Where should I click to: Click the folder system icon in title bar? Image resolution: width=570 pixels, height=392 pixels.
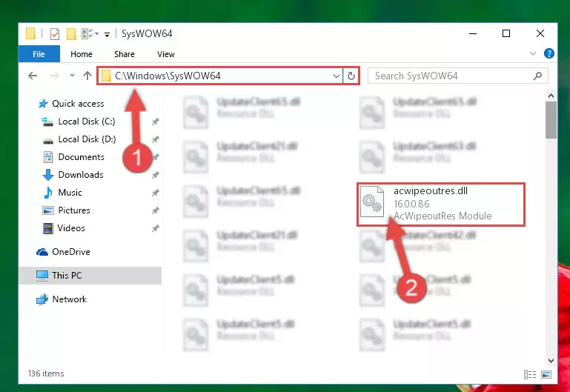coord(31,33)
